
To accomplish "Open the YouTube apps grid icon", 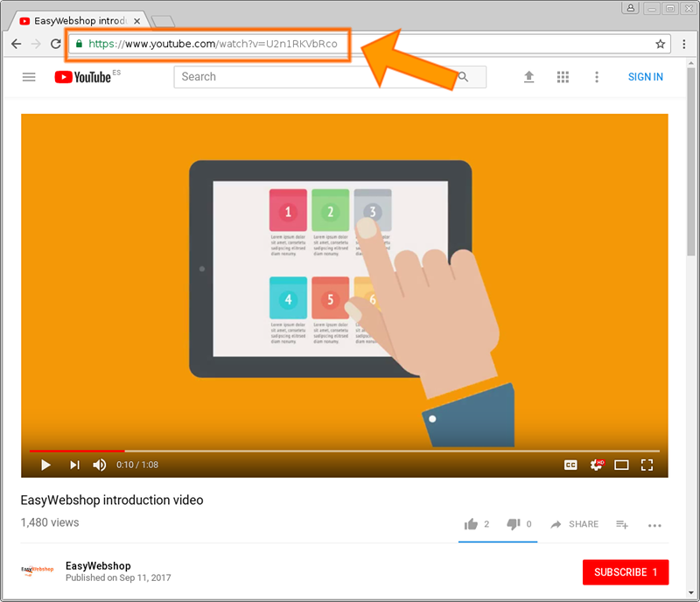I will coord(563,77).
